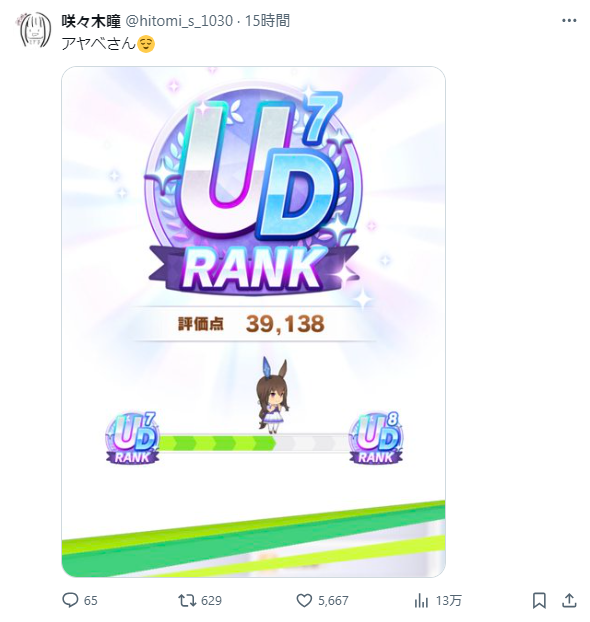View analytics via the bar chart icon
Screen dimensions: 590x622
click(x=421, y=601)
